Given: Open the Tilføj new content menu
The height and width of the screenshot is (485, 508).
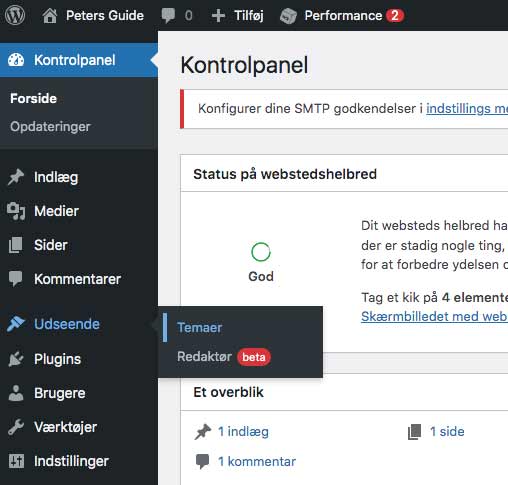Looking at the screenshot, I should pos(249,15).
